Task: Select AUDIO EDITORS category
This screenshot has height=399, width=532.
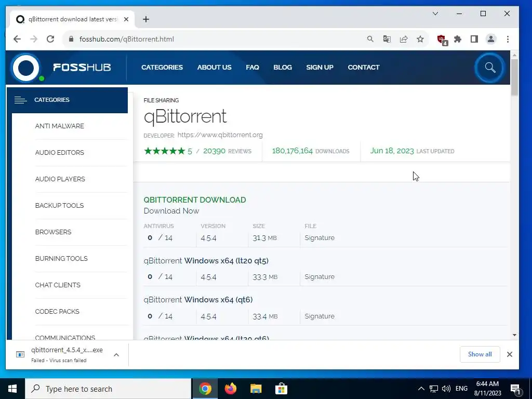Action: (59, 152)
